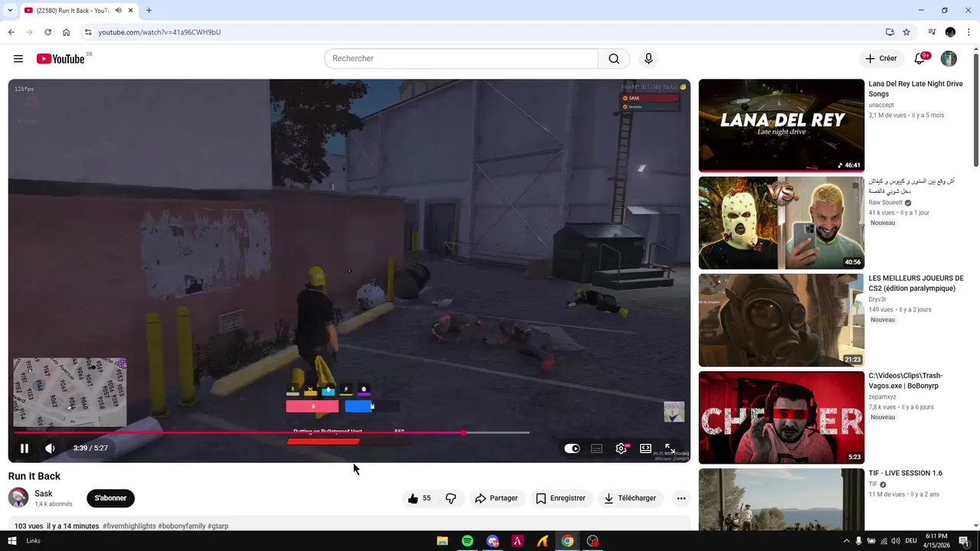
Task: Open the notifications bell
Action: 920,59
